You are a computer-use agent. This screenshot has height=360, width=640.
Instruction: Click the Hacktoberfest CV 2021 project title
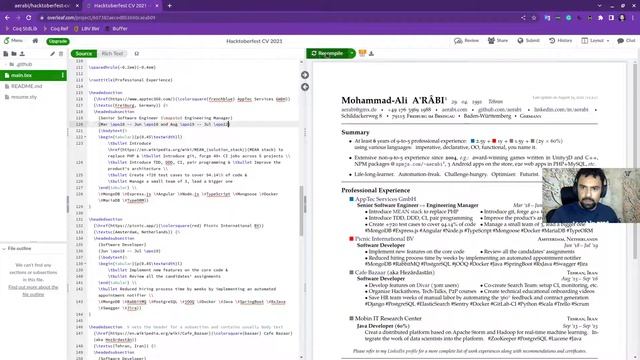pos(254,41)
